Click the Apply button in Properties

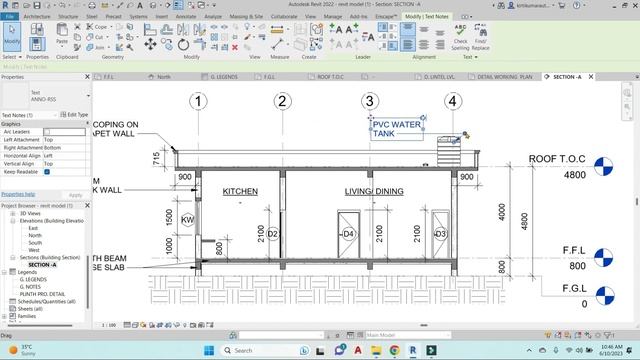(75, 195)
